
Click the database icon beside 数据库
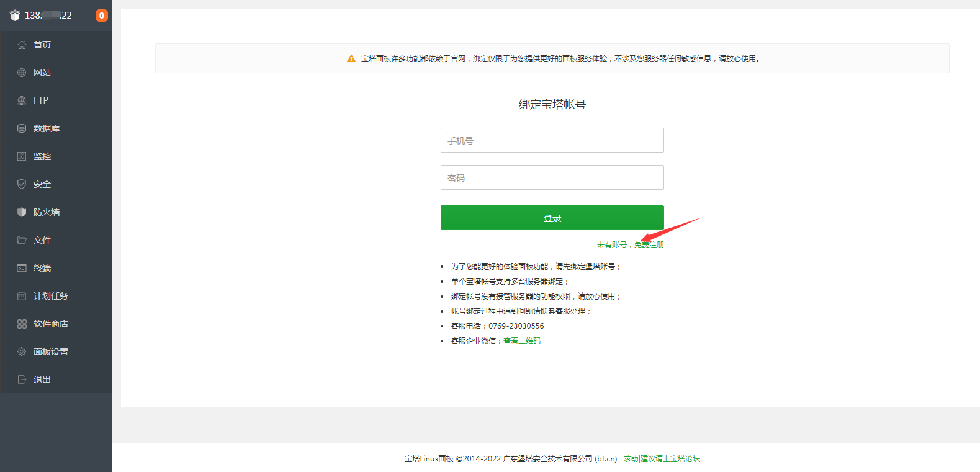coord(22,128)
